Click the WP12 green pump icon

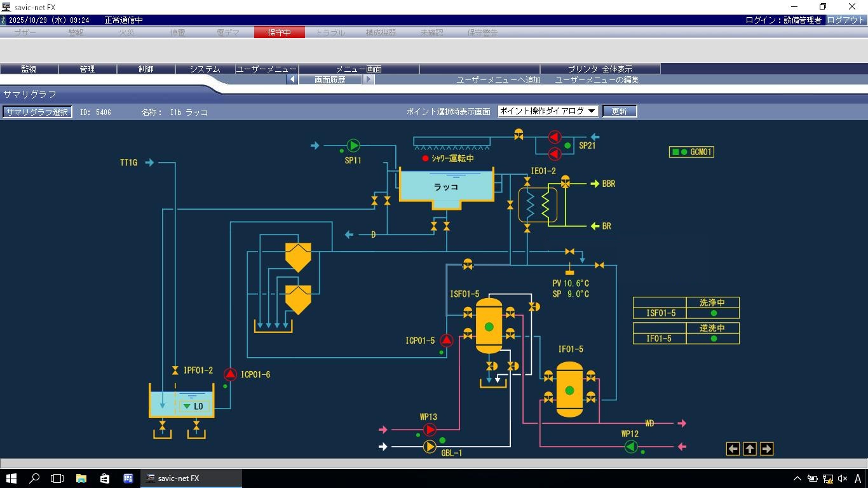pos(631,447)
